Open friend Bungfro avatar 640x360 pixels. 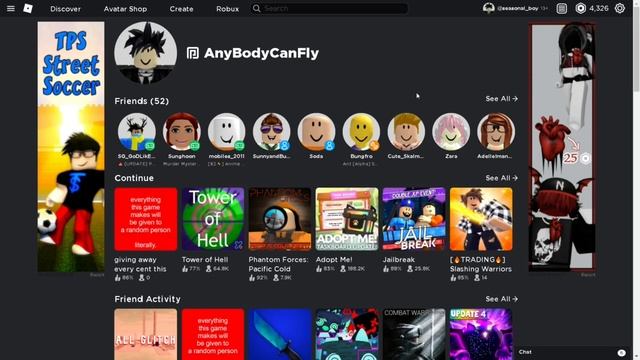361,131
